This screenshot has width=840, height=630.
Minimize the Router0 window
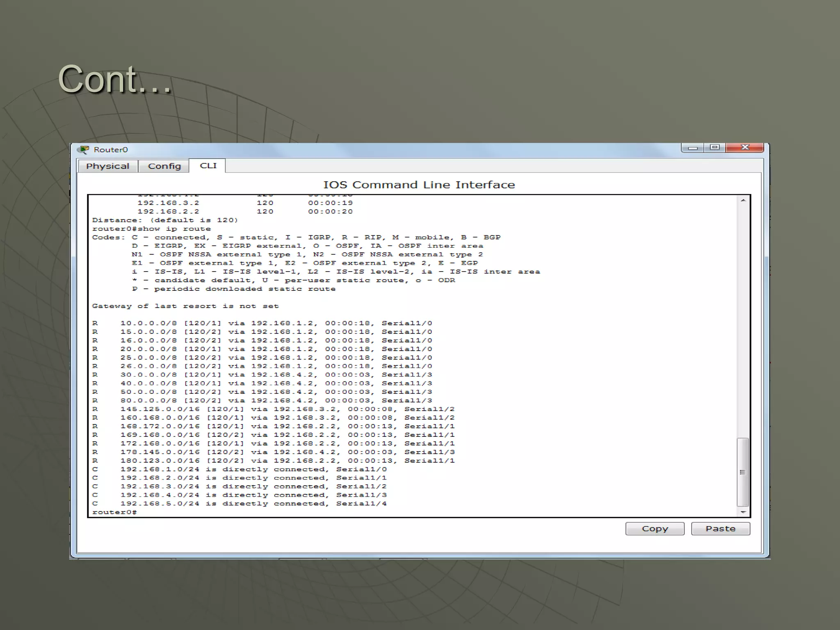pos(693,148)
